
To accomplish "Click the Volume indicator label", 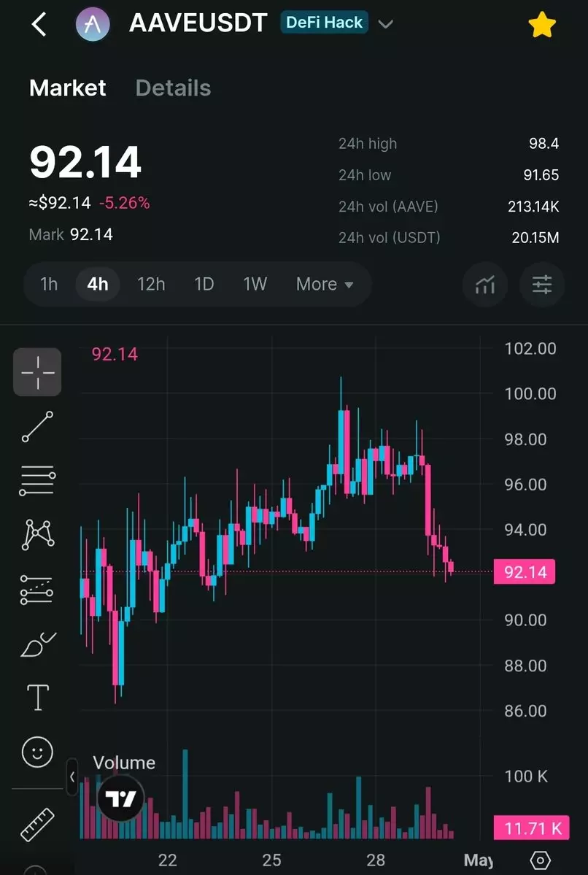I will [x=124, y=763].
